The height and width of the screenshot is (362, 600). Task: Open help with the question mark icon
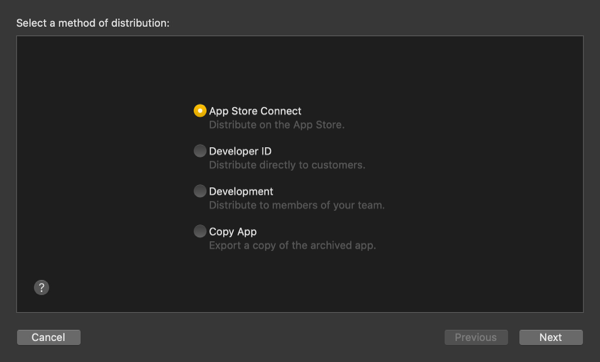pyautogui.click(x=41, y=287)
